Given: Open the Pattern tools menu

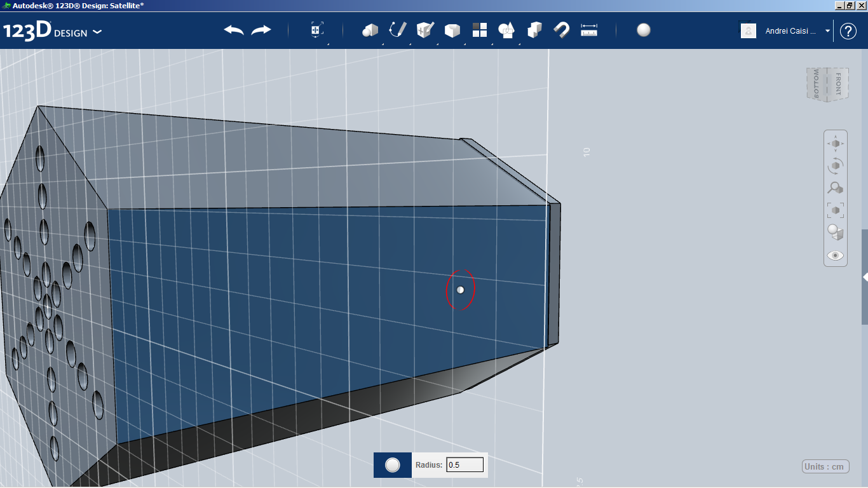Looking at the screenshot, I should pyautogui.click(x=480, y=30).
